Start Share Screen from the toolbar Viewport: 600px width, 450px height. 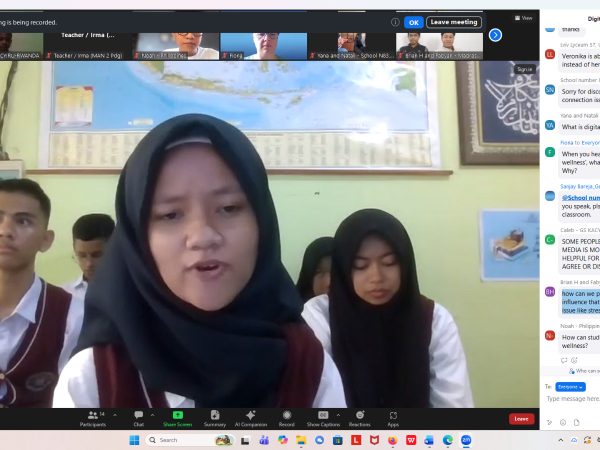178,418
